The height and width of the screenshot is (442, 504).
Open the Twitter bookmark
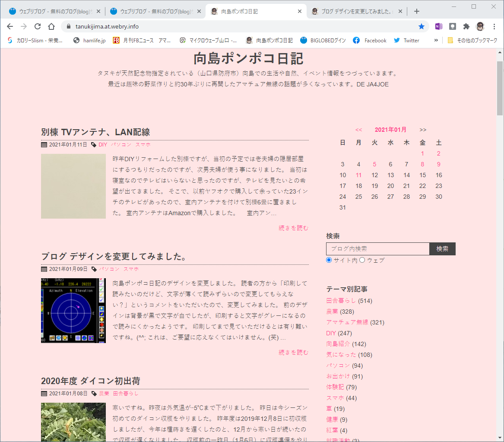(x=406, y=40)
